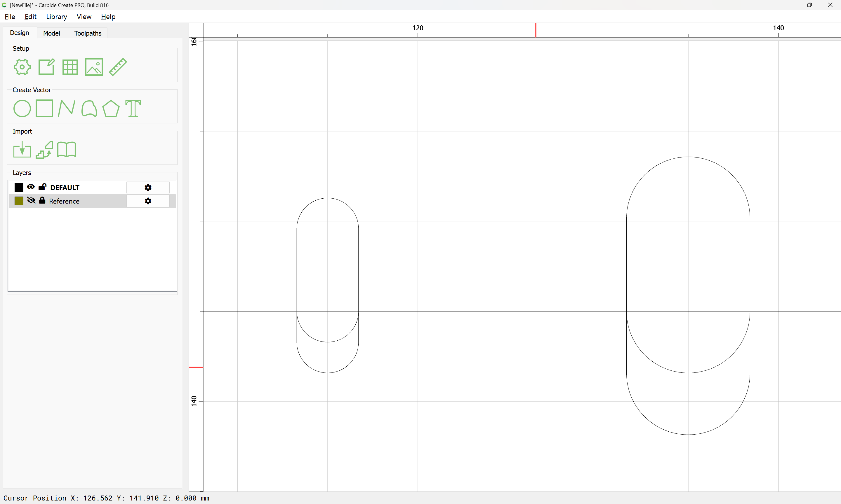The height and width of the screenshot is (504, 841).
Task: Select the Text tool
Action: pos(133,109)
